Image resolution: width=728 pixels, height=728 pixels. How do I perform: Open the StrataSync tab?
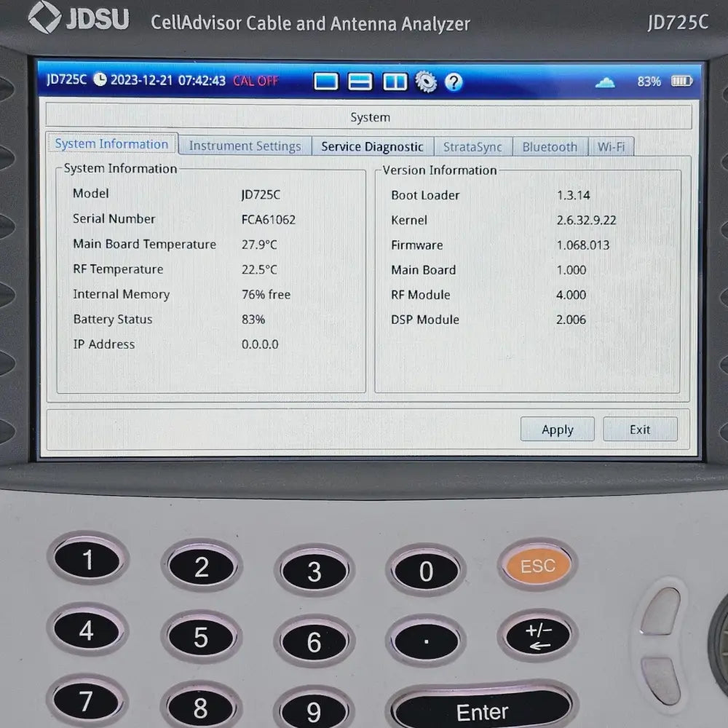pyautogui.click(x=472, y=147)
